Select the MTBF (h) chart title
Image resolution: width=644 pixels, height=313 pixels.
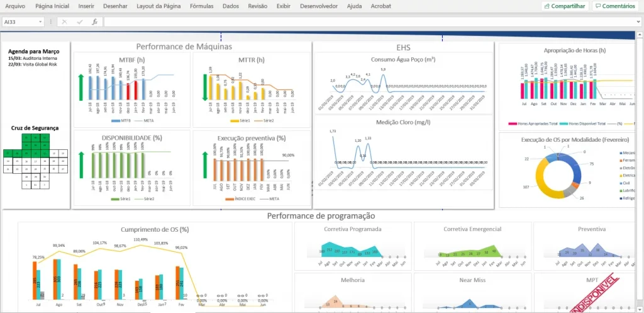tap(131, 60)
